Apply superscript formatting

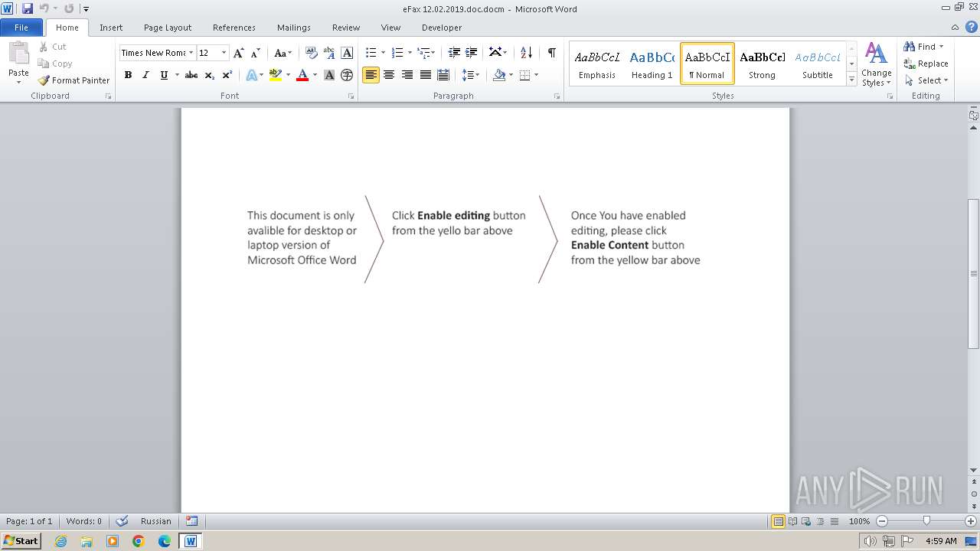coord(227,75)
